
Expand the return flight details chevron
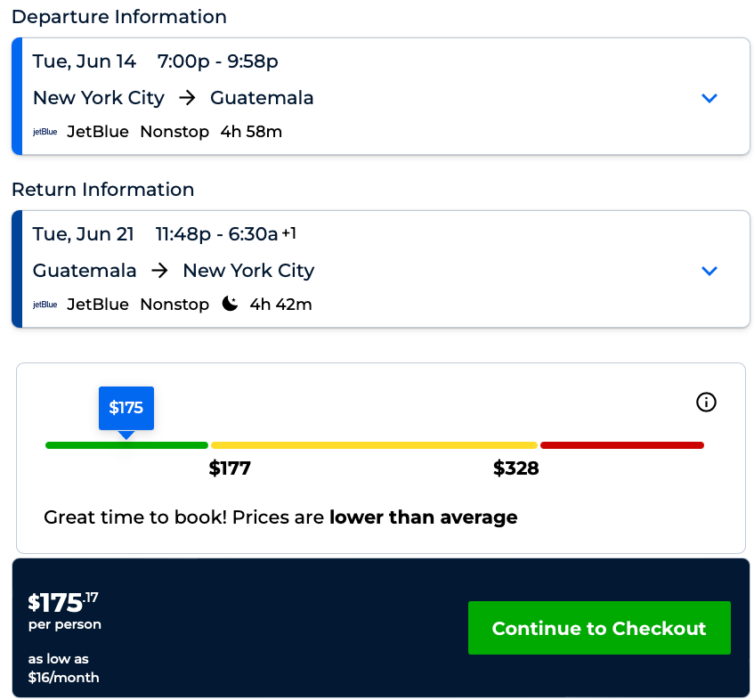709,271
